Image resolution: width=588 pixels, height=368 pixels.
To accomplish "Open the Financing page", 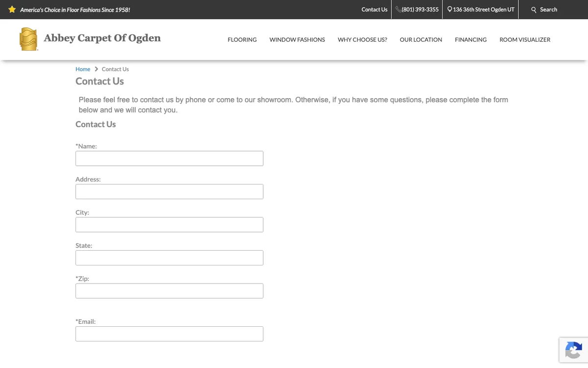I will pyautogui.click(x=470, y=40).
